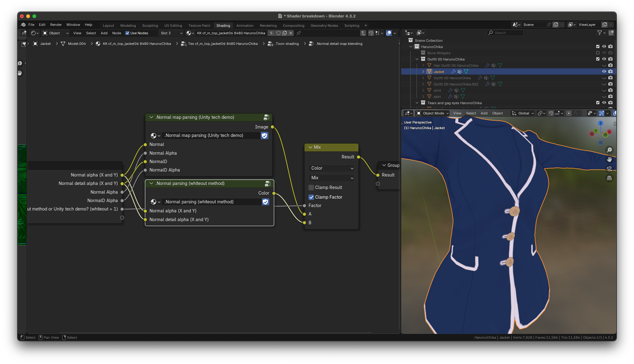Switch to the UV Editing workspace tab
The width and height of the screenshot is (634, 364).
(x=173, y=26)
